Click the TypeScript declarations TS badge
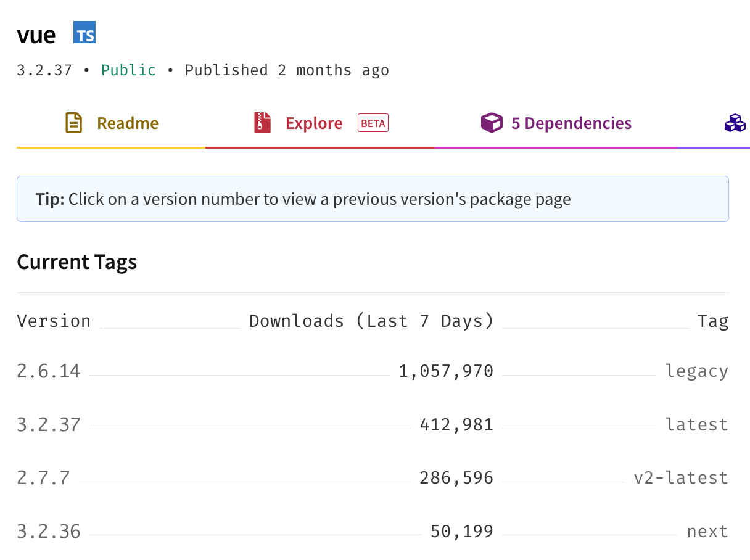This screenshot has height=560, width=750. [84, 33]
